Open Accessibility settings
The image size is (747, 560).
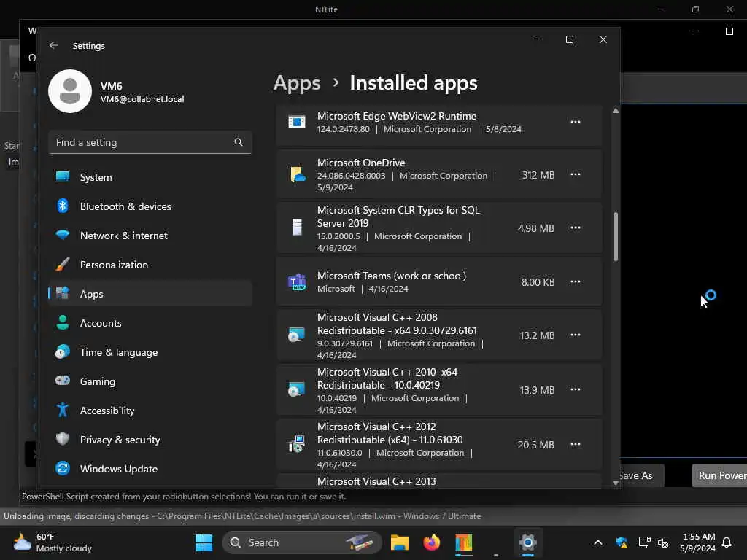coord(150,411)
